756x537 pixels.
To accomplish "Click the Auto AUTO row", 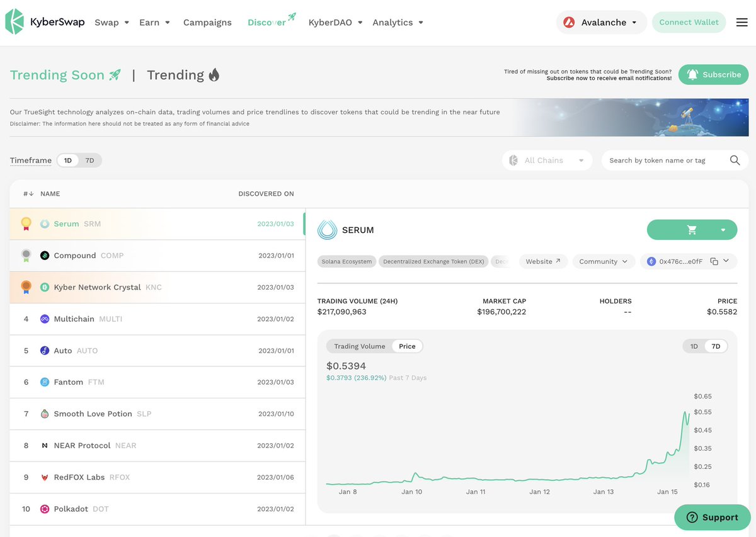I will tap(157, 351).
